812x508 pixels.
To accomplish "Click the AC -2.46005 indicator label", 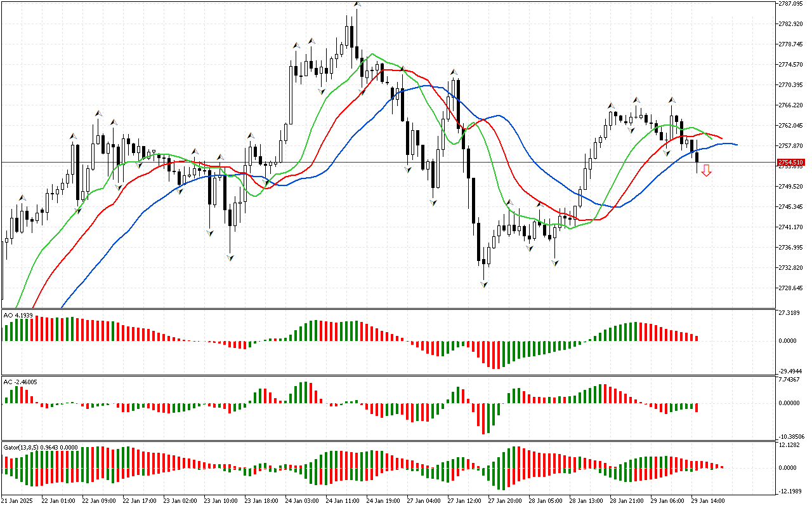I will point(20,382).
